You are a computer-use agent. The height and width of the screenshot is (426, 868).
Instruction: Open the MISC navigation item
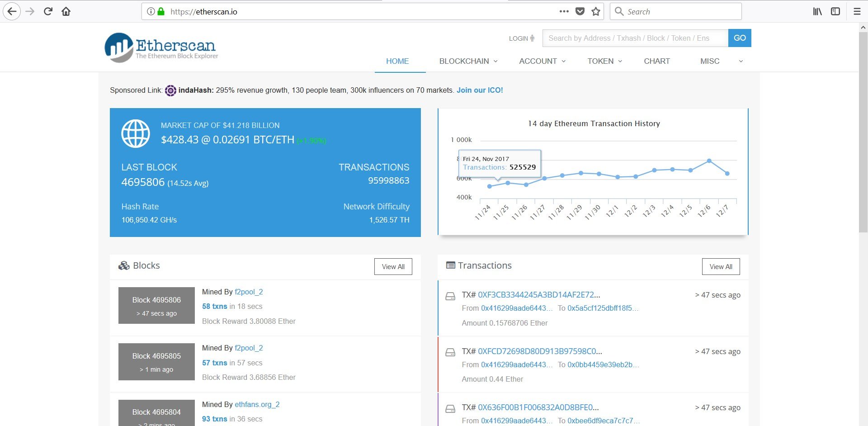tap(710, 61)
